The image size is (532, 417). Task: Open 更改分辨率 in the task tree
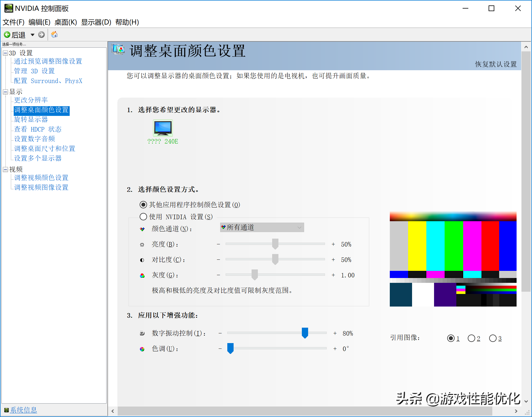[x=31, y=100]
